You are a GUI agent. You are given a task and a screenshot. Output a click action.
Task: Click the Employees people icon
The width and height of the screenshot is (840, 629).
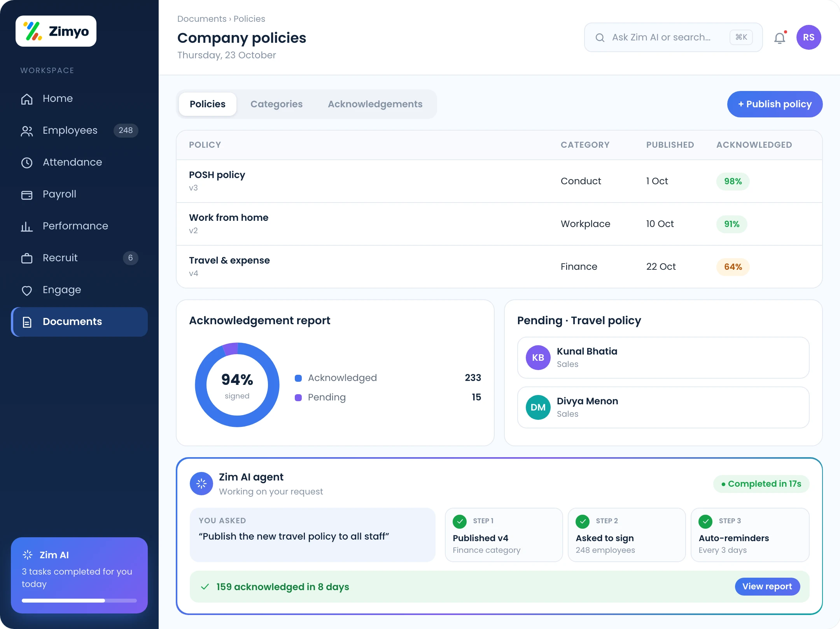pyautogui.click(x=27, y=131)
